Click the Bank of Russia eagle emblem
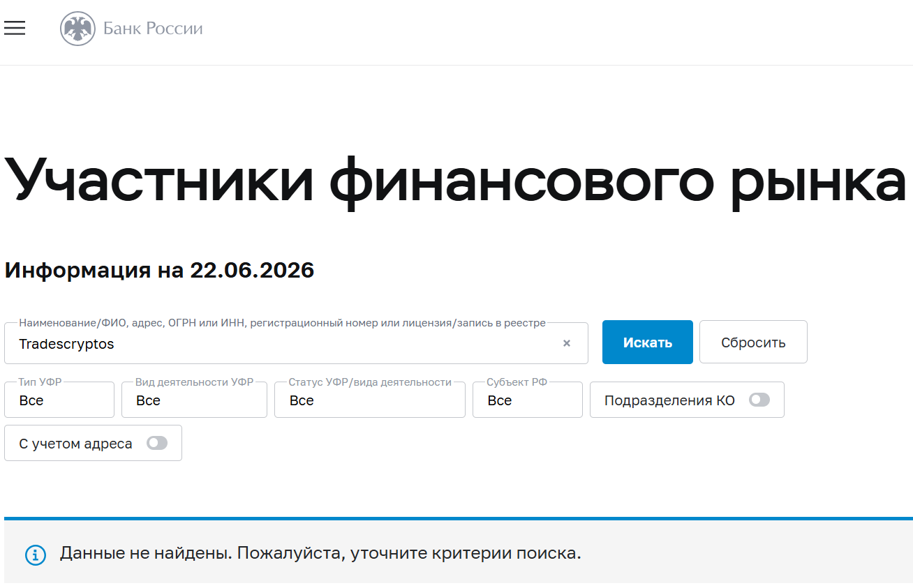The image size is (913, 588). click(77, 29)
